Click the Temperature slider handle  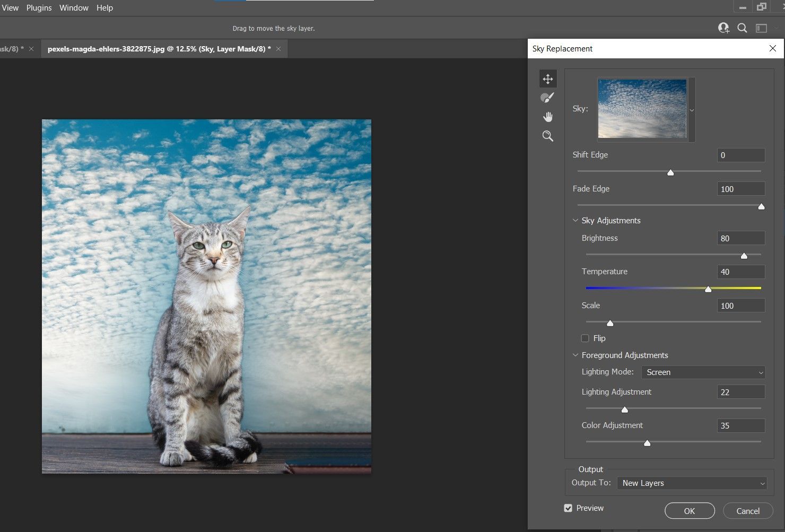click(708, 289)
